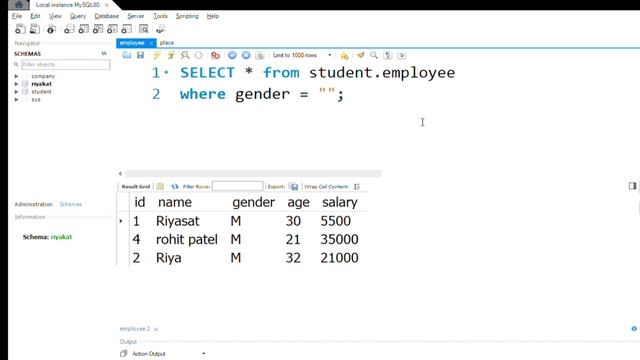Toggle the word wrap editor icon
The height and width of the screenshot is (360, 640).
(402, 55)
